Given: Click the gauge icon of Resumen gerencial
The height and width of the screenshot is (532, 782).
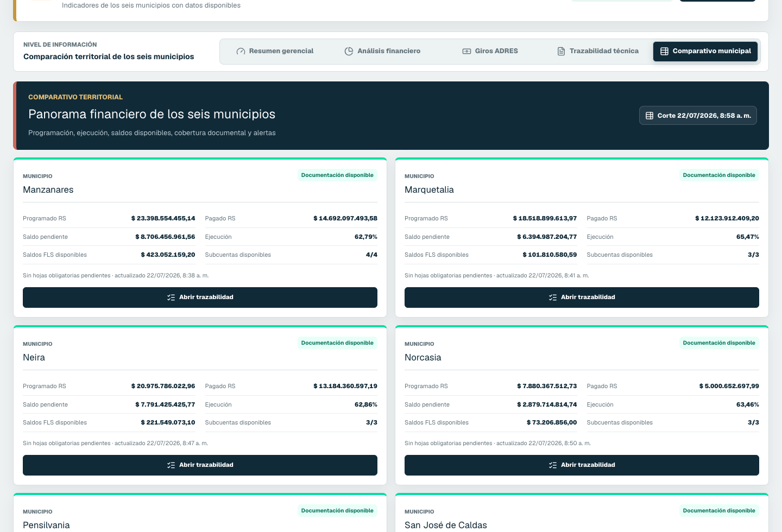Looking at the screenshot, I should 241,51.
